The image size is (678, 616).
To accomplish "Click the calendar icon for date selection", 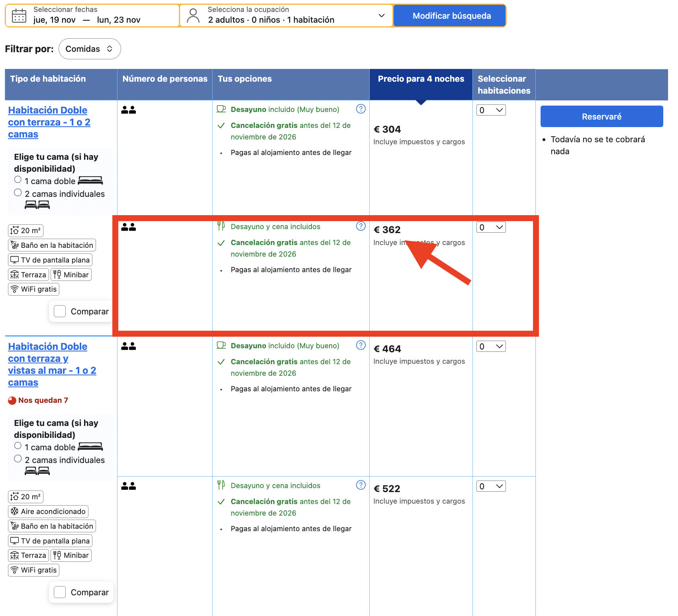I will pos(19,16).
